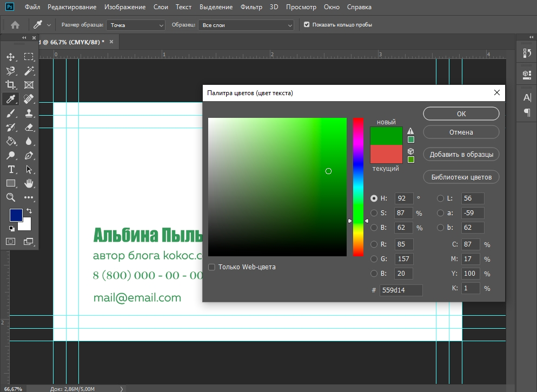Screen dimensions: 537x392
Task: Click the Отмена button
Action: [461, 132]
